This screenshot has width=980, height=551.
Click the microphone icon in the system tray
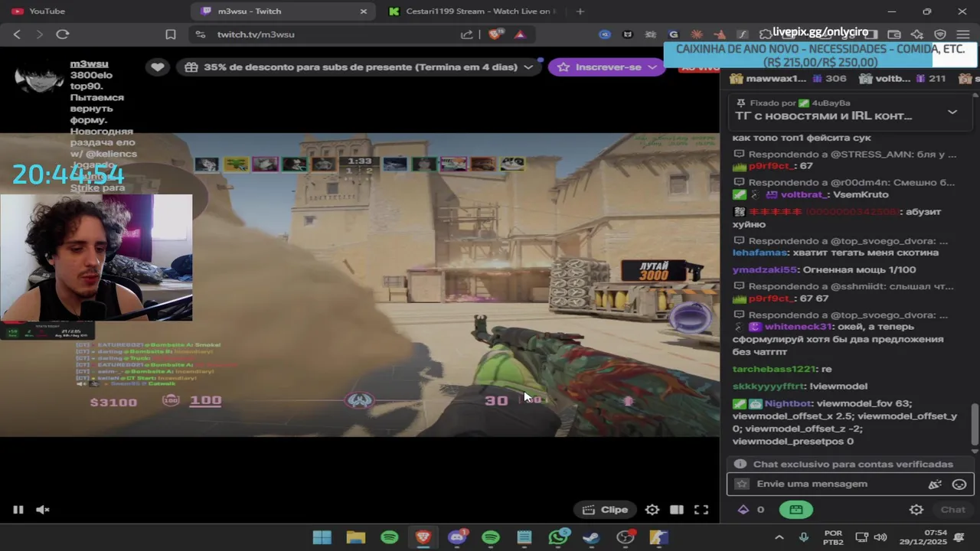point(803,537)
